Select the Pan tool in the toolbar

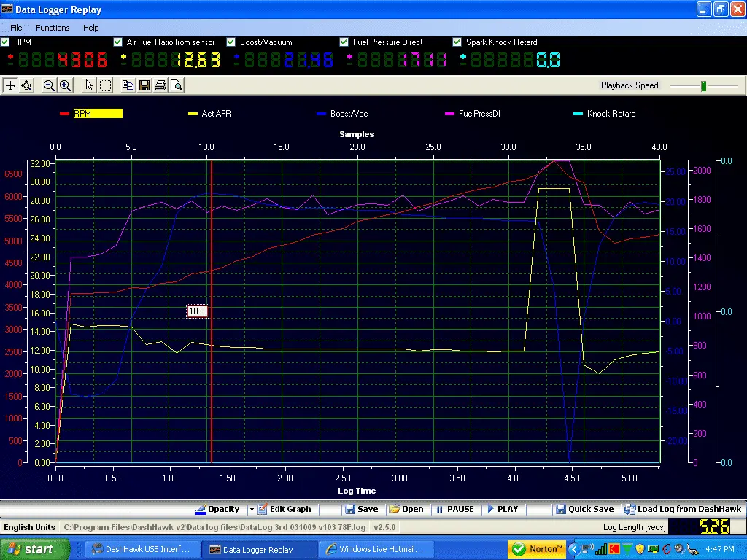click(9, 85)
